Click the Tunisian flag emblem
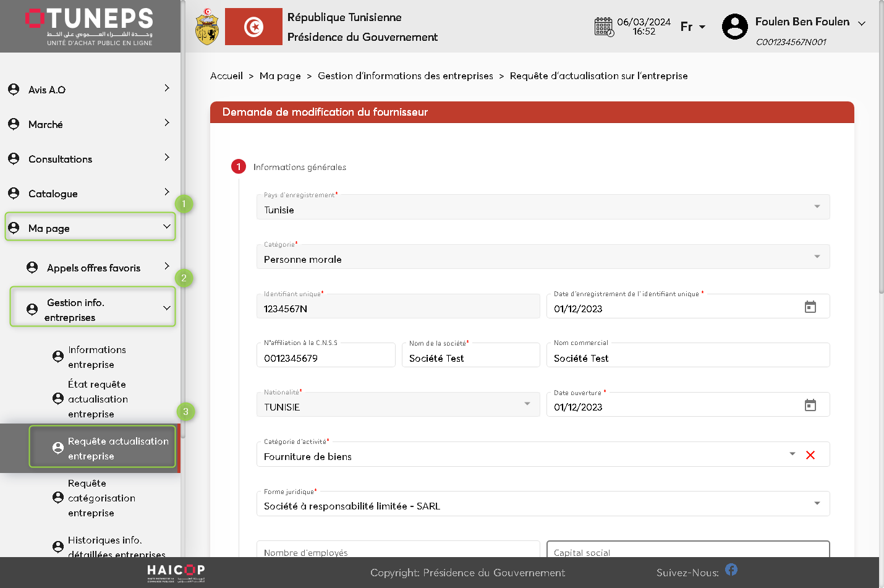The image size is (884, 588). coord(253,27)
